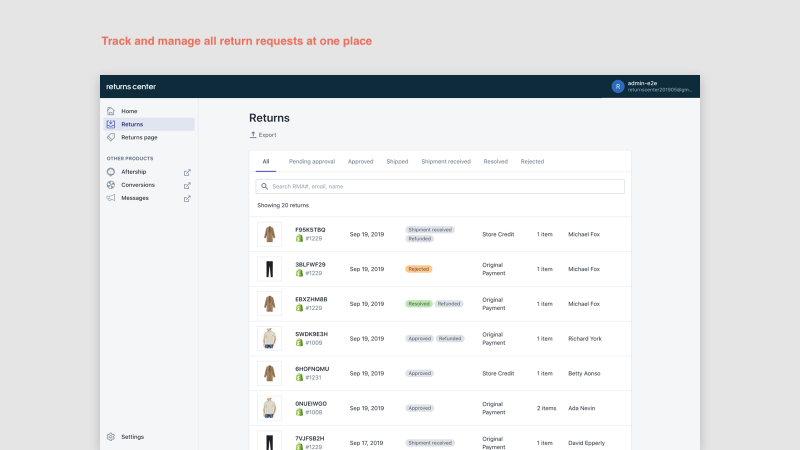Image resolution: width=800 pixels, height=450 pixels.
Task: Select the Resolved tab
Action: coord(495,161)
